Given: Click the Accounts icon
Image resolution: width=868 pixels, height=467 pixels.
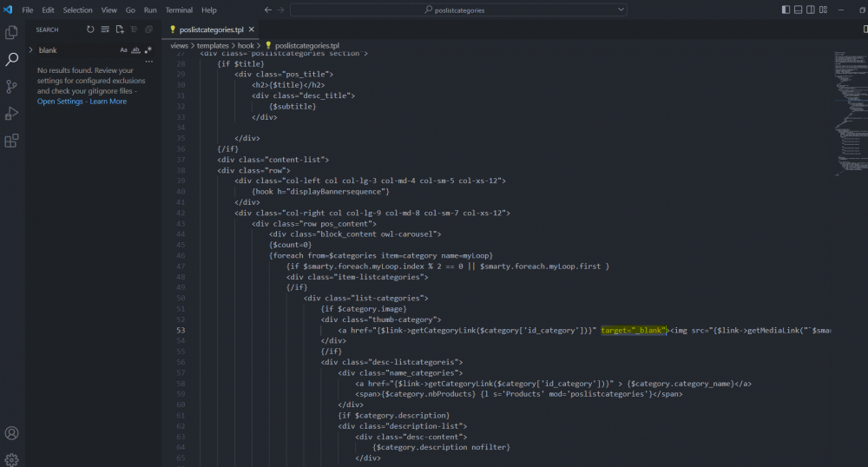Looking at the screenshot, I should (12, 433).
